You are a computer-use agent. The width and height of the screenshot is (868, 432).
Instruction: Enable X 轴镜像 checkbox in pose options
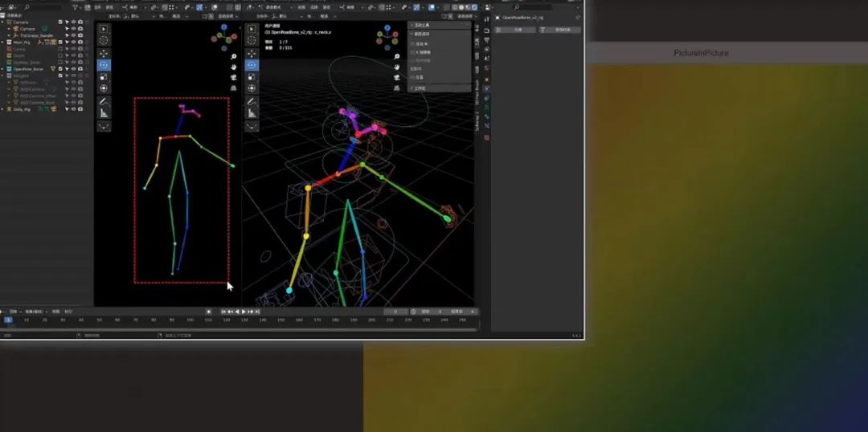click(x=412, y=51)
